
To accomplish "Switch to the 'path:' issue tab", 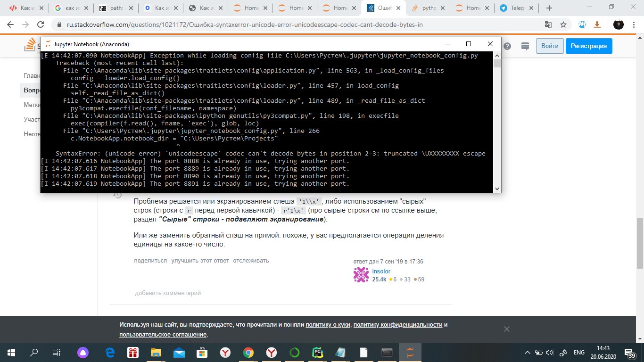I will 116,8.
